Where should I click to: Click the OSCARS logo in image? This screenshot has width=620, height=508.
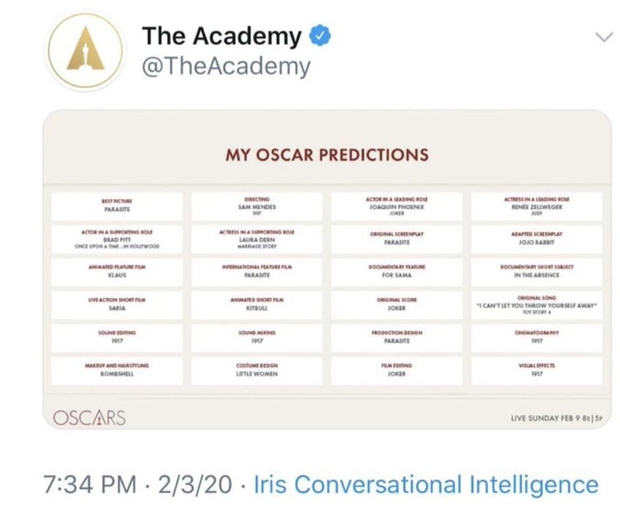89,417
